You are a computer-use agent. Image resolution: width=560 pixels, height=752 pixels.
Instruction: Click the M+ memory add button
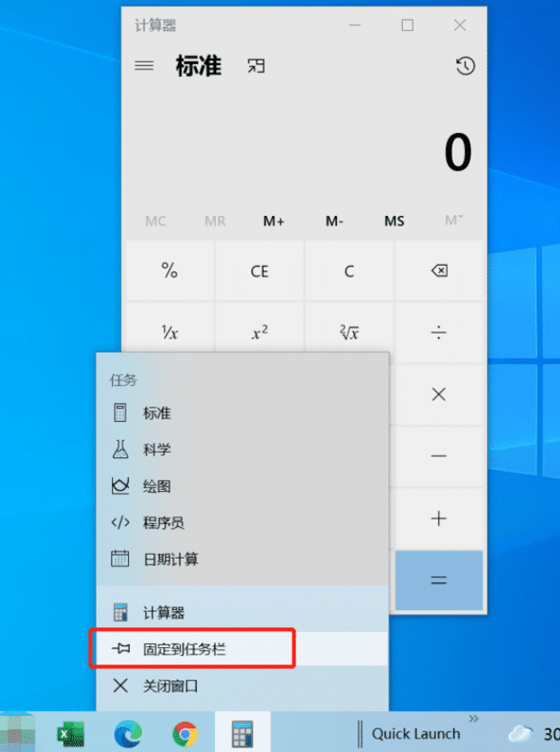pyautogui.click(x=274, y=221)
